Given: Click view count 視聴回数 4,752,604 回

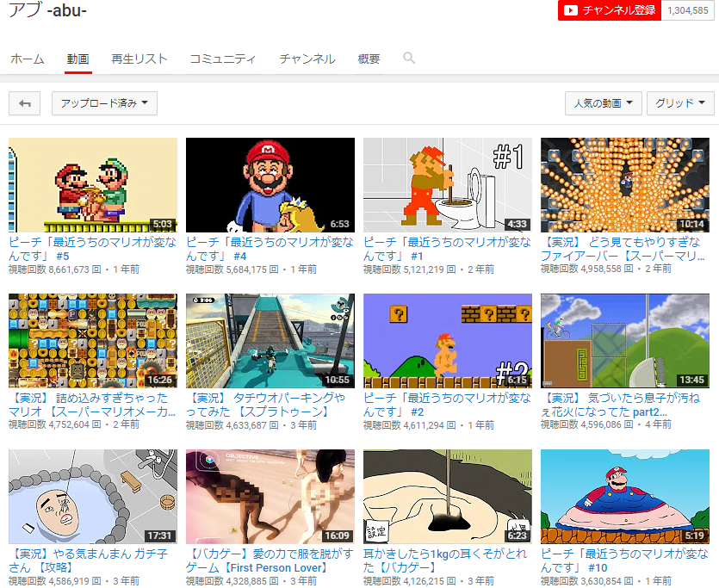Looking at the screenshot, I should click(x=55, y=424).
